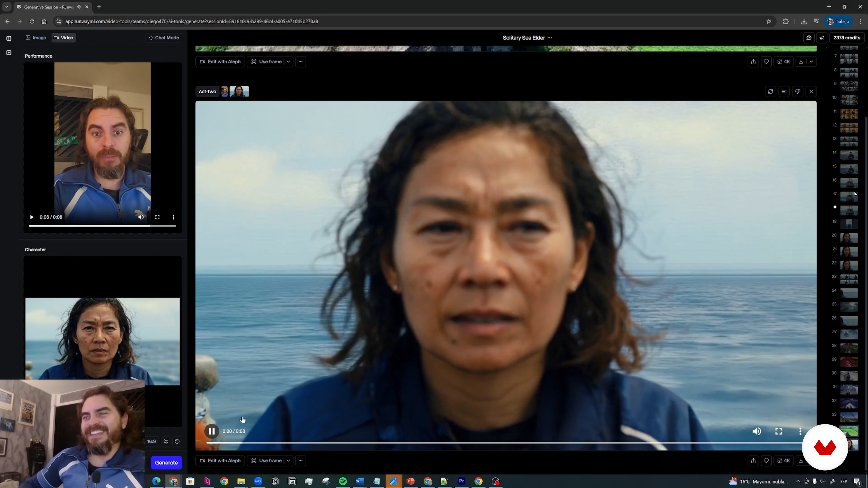The image size is (868, 488).
Task: Mute the Performance video audio
Action: 141,217
